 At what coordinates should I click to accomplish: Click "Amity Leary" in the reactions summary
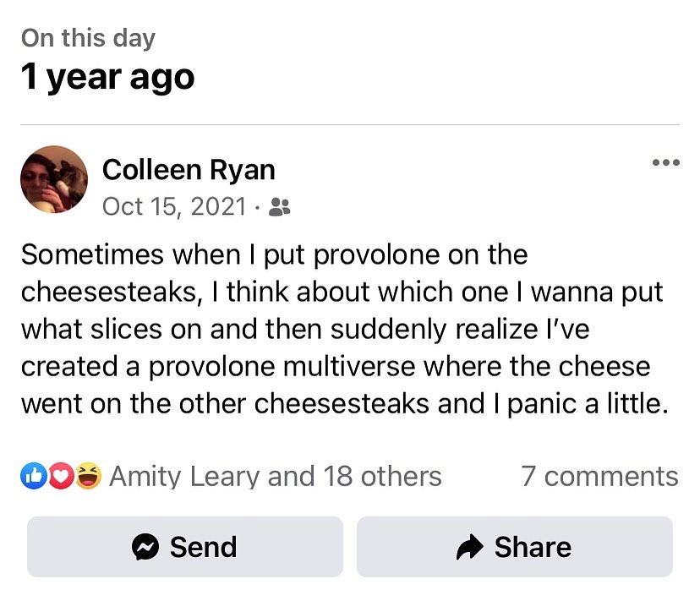[184, 477]
